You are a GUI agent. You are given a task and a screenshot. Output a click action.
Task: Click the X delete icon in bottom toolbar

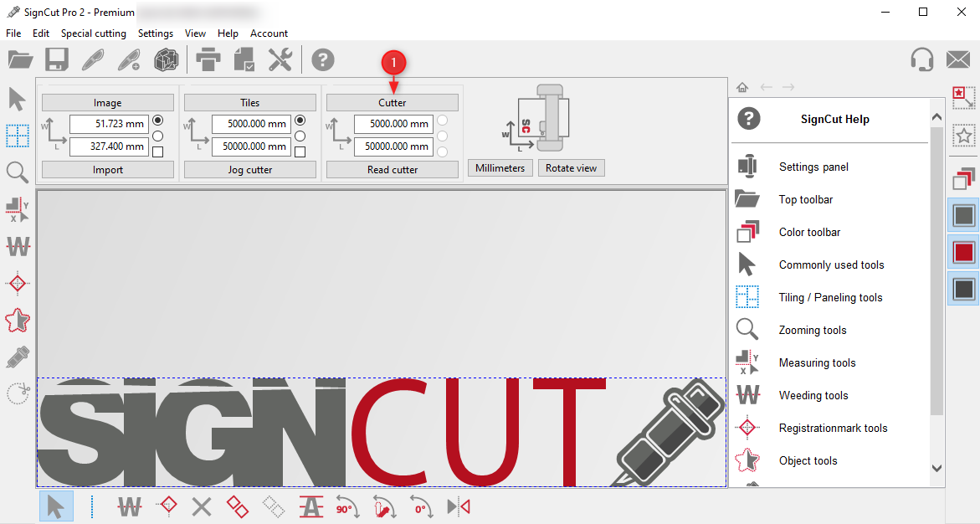coord(201,506)
